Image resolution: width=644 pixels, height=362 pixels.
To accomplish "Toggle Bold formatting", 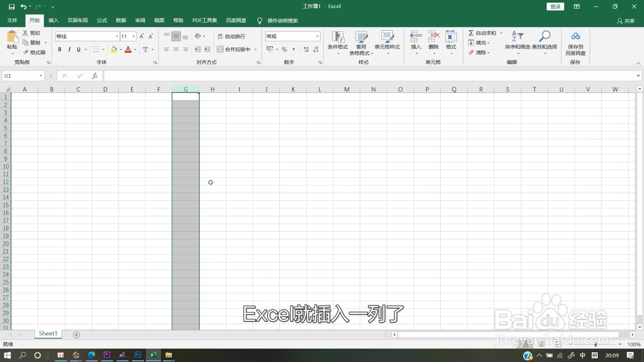I will (x=60, y=49).
